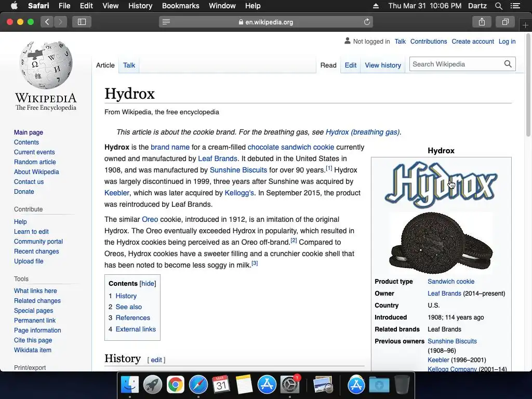Reload the page with the refresh icon
Screen dimensions: 532x399
pos(367,22)
